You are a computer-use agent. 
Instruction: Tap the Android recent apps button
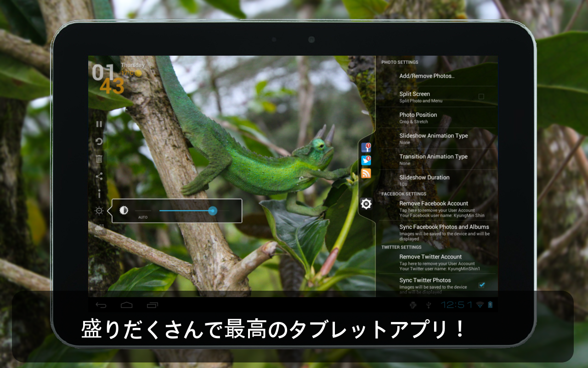(153, 305)
